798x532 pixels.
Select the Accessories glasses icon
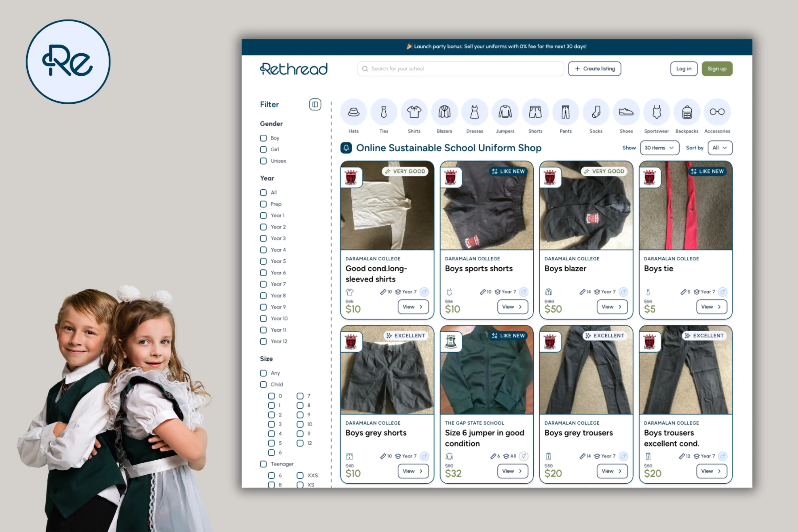[x=717, y=112]
